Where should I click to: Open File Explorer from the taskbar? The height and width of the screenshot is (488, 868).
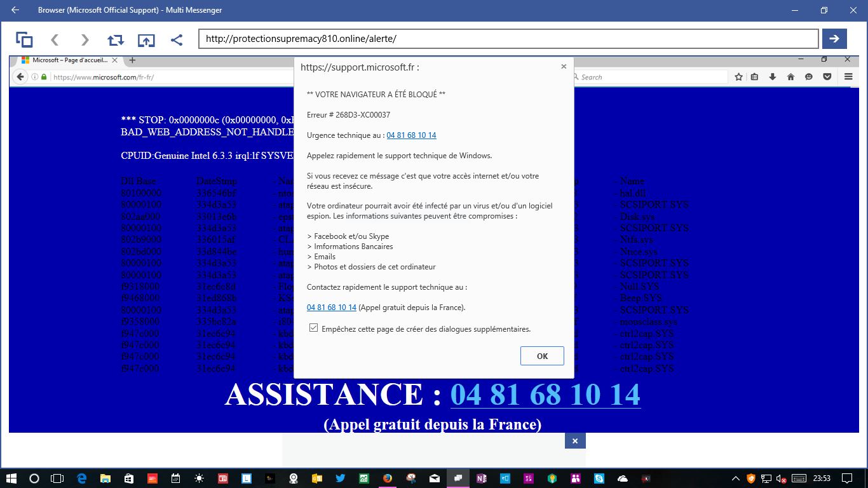tap(105, 478)
